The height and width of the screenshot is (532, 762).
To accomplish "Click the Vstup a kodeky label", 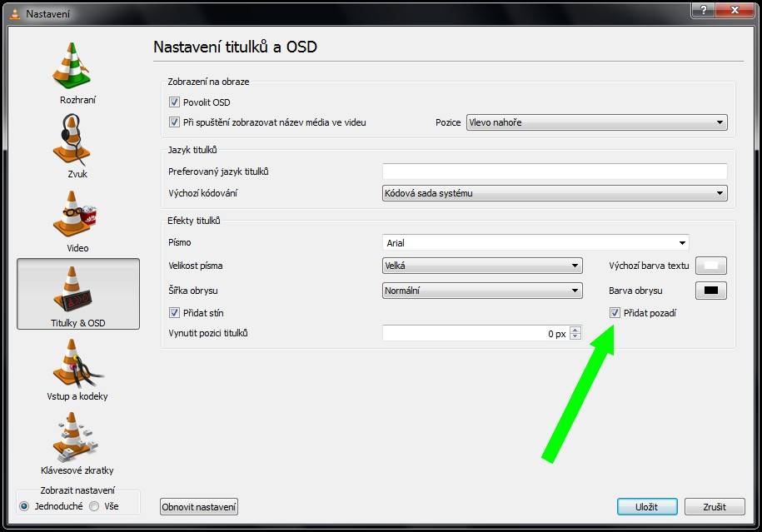I will point(77,396).
